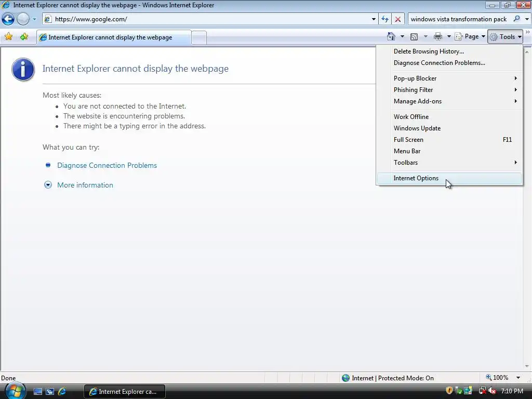Select the 'Internet Explorer cannot display the webpage' tab
The width and height of the screenshot is (532, 399).
tap(114, 37)
